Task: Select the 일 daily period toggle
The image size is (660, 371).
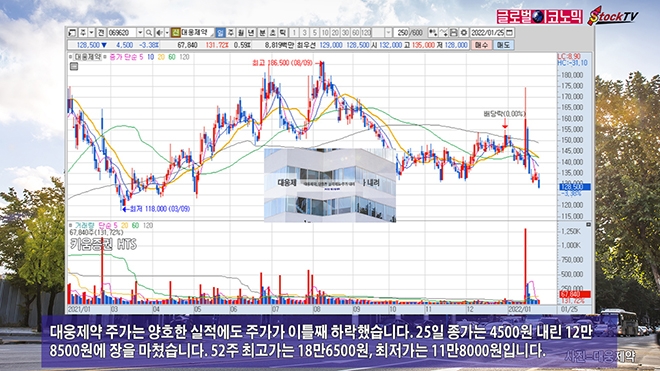Action: [x=220, y=32]
